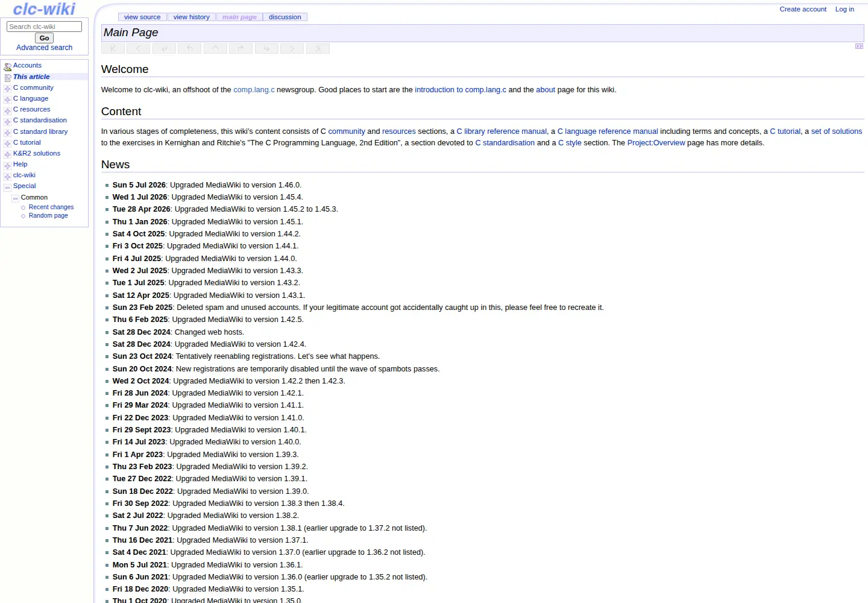Viewport: 868px width, 603px height.
Task: Expand the C standardisation tree node
Action: 7,121
